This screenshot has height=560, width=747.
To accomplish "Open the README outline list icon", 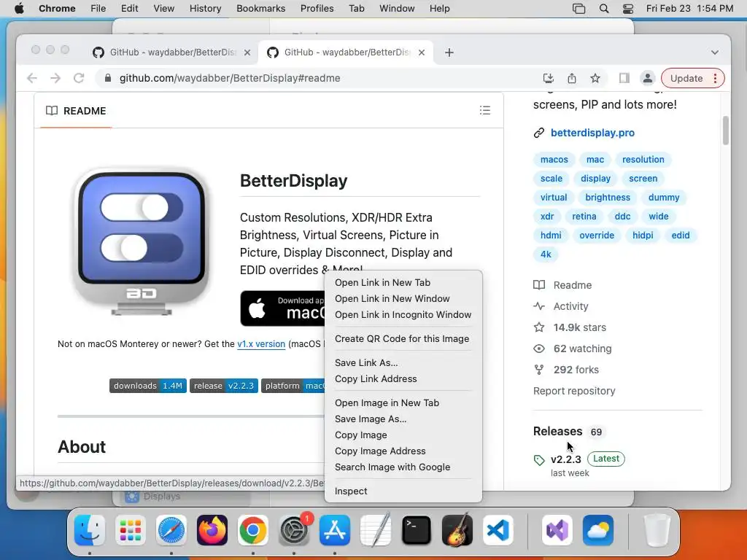I will (x=485, y=111).
